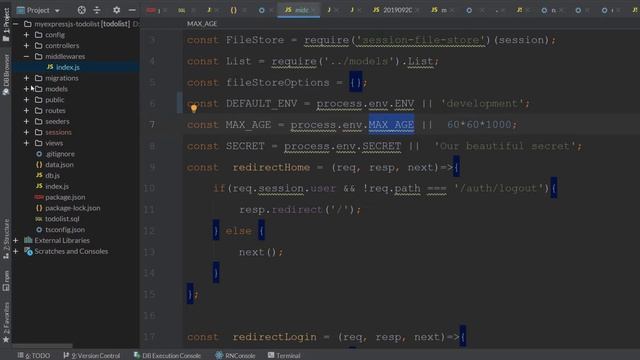Expand the public folder
Viewport: 640px width, 360px height.
[x=27, y=100]
